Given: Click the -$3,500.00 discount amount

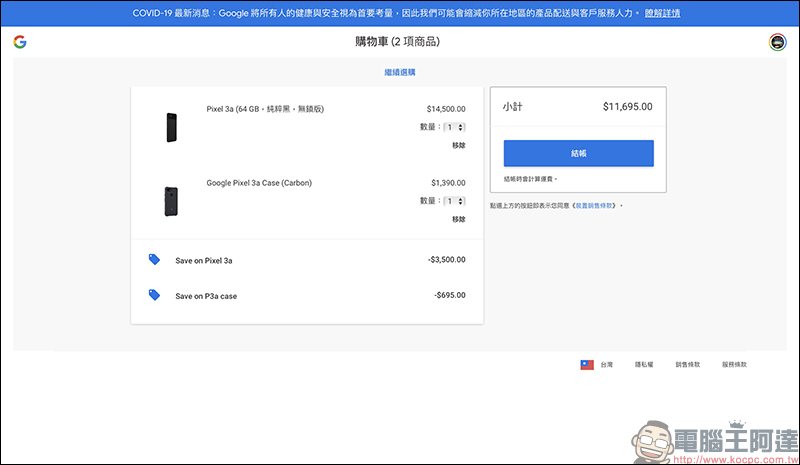Looking at the screenshot, I should point(446,259).
